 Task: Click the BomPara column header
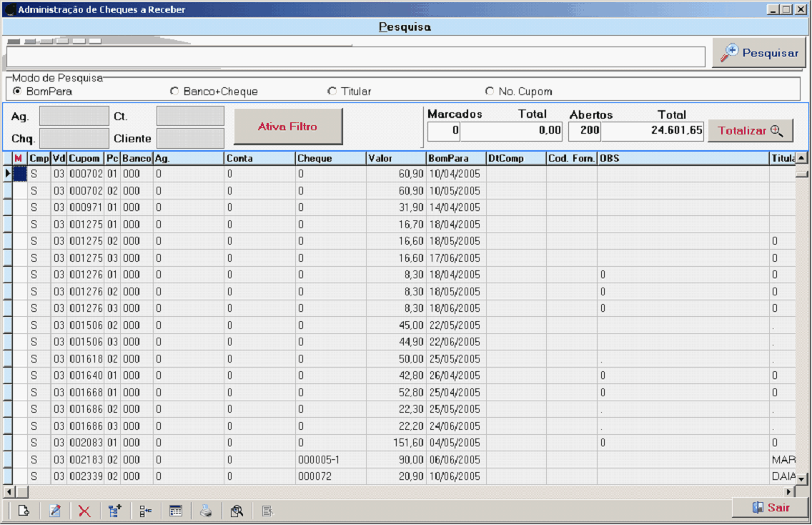455,158
